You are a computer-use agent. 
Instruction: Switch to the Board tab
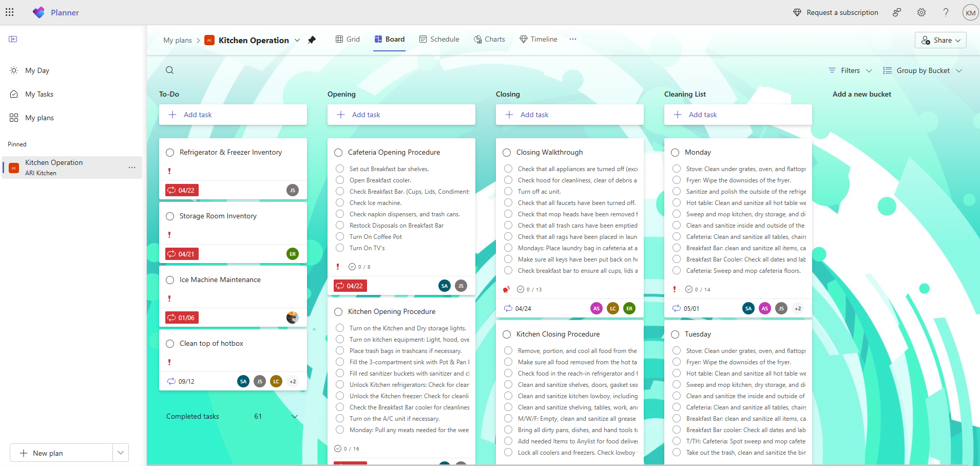coord(389,39)
